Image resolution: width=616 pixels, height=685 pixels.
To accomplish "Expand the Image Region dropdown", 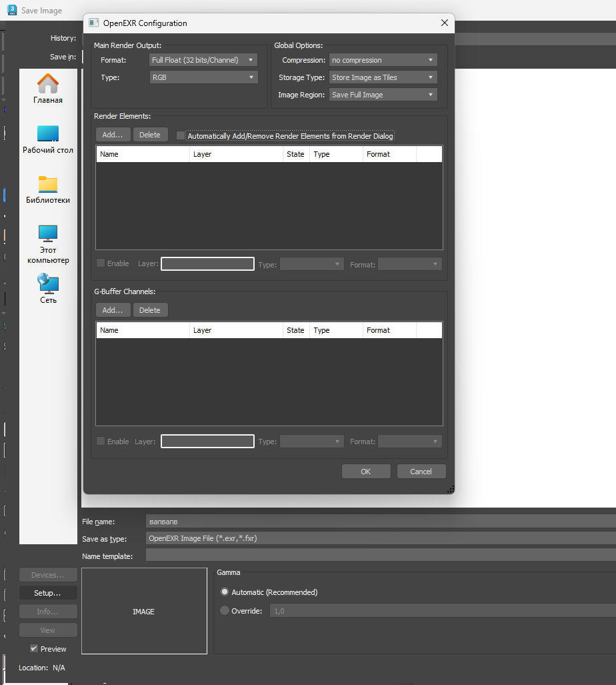I will 383,95.
